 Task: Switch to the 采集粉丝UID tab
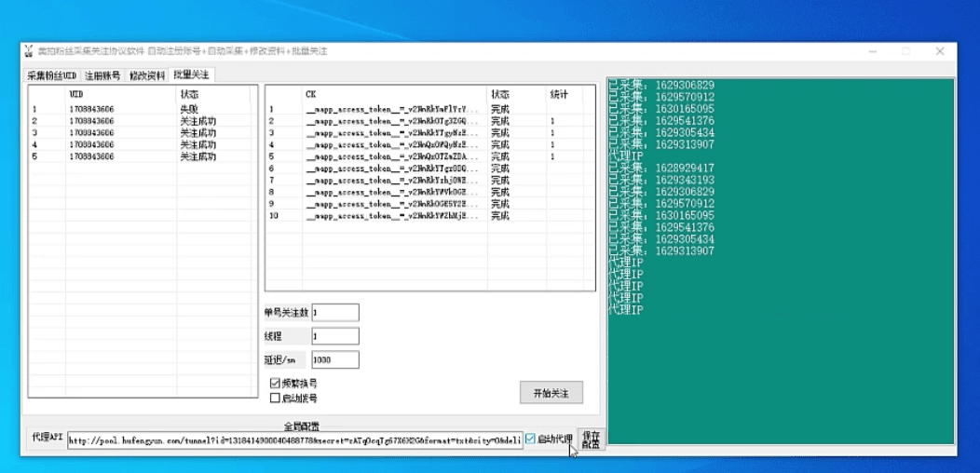tap(51, 75)
